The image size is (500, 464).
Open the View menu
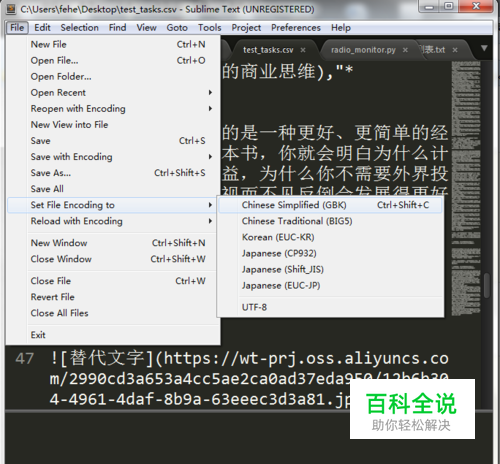pos(146,28)
